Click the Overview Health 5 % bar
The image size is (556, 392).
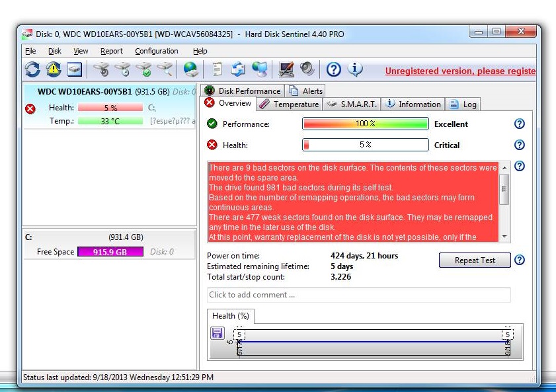pyautogui.click(x=366, y=145)
